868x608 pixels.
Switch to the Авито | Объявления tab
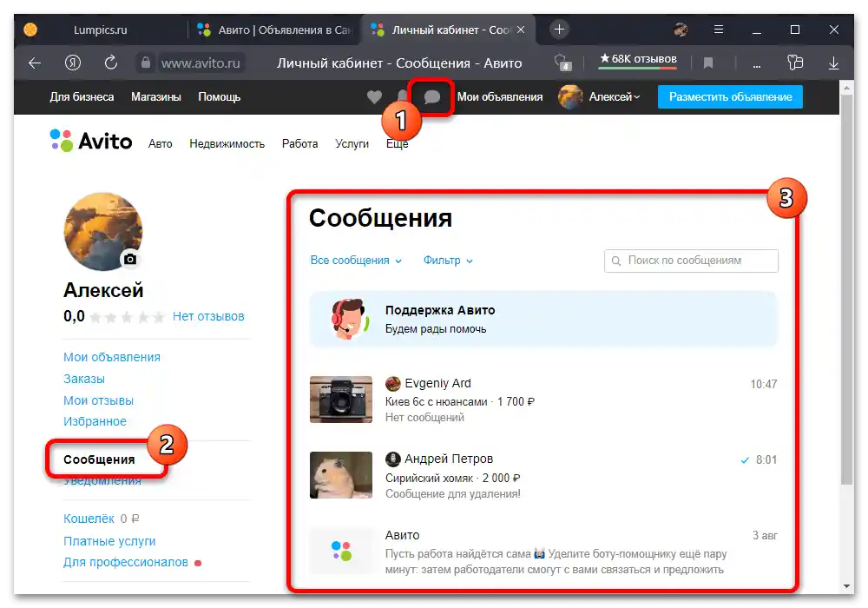coord(275,30)
